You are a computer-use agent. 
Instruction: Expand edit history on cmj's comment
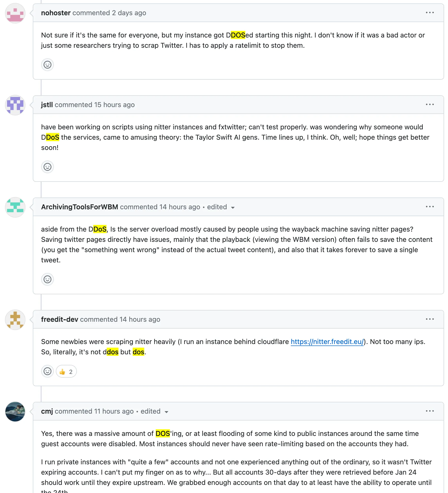click(154, 412)
